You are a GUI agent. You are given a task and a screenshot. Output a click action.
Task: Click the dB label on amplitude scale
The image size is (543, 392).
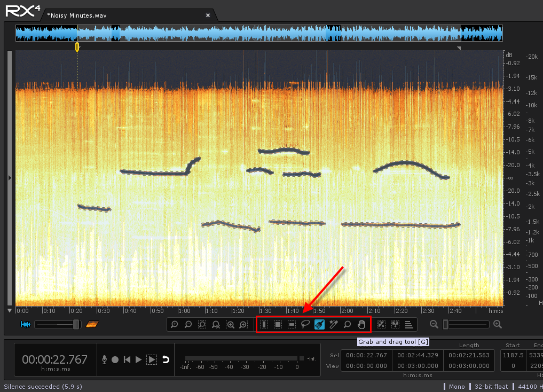coord(509,55)
